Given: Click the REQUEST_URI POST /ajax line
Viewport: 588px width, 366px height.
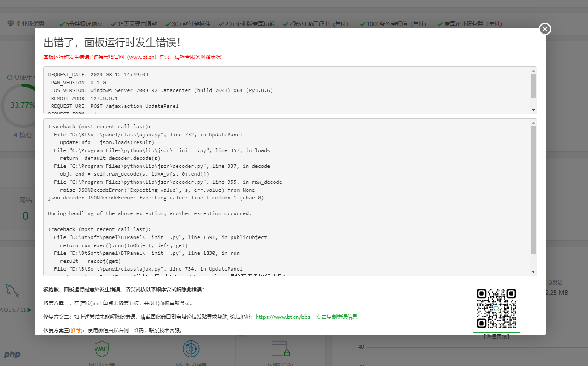Looking at the screenshot, I should point(115,106).
